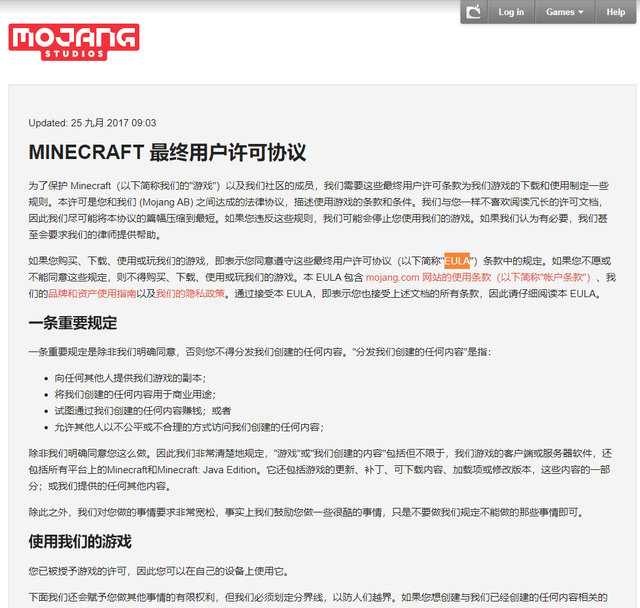Open the Help menu item
640x608 pixels.
point(616,12)
